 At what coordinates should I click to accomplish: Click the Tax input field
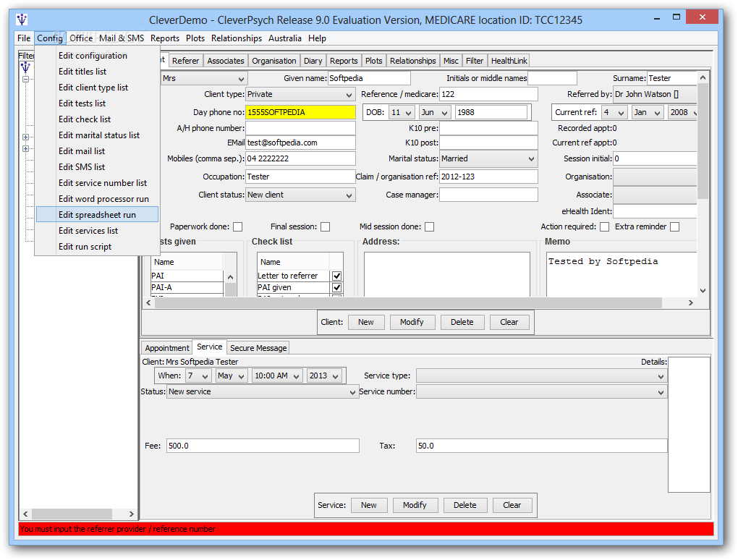(542, 446)
